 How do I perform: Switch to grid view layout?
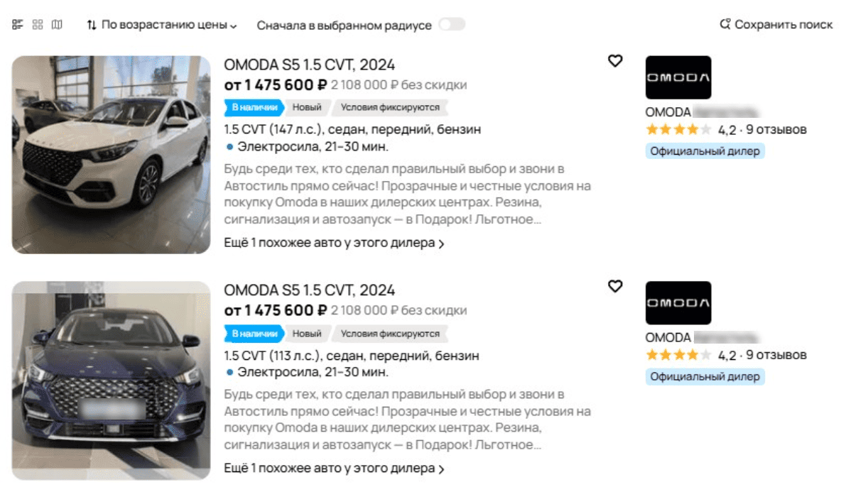38,25
